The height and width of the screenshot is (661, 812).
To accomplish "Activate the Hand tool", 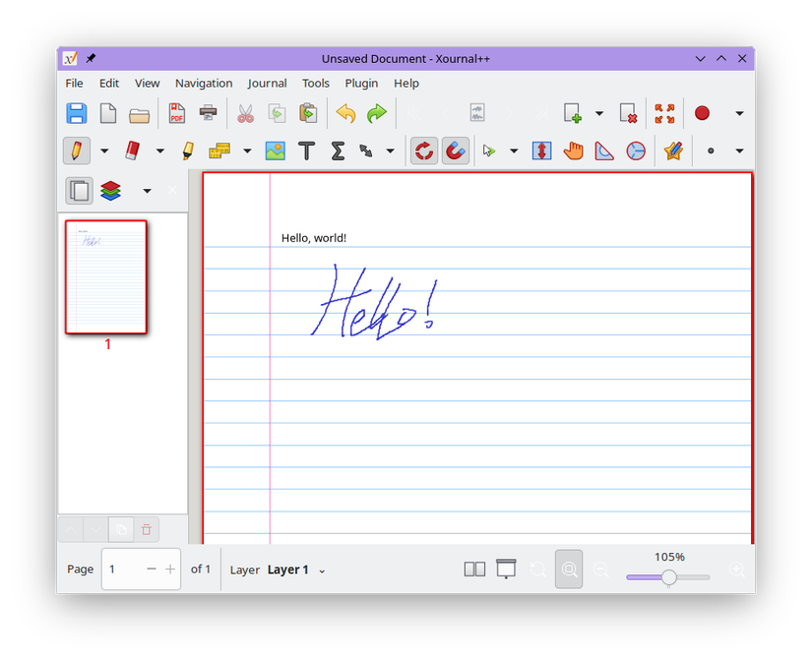I will click(x=573, y=150).
